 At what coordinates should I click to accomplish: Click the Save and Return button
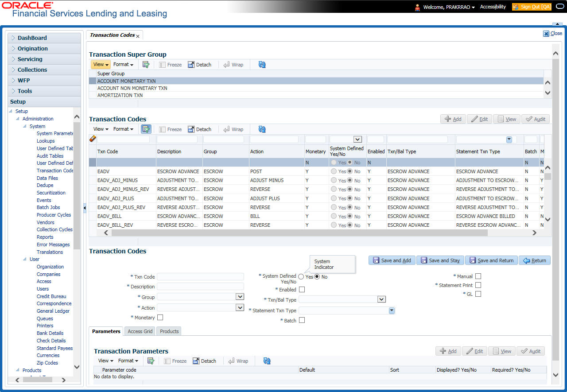(x=491, y=260)
